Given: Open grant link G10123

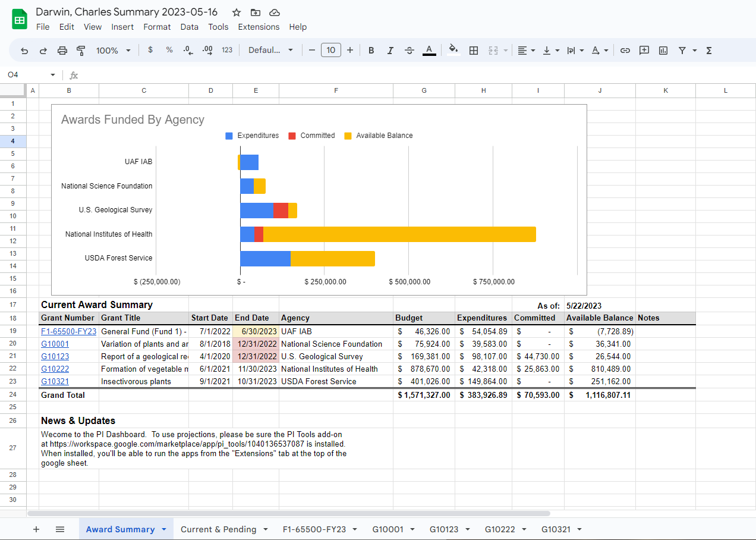Looking at the screenshot, I should pyautogui.click(x=55, y=356).
